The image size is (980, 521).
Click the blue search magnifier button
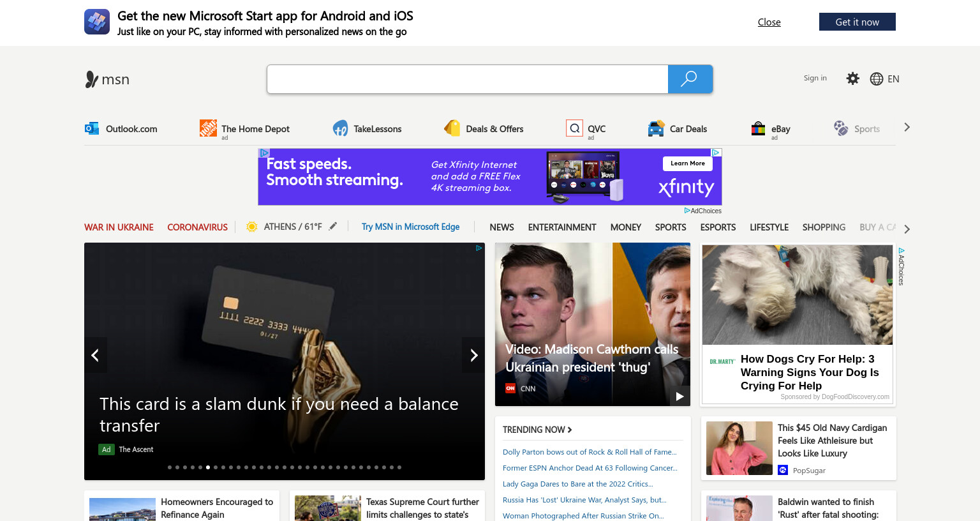point(690,79)
